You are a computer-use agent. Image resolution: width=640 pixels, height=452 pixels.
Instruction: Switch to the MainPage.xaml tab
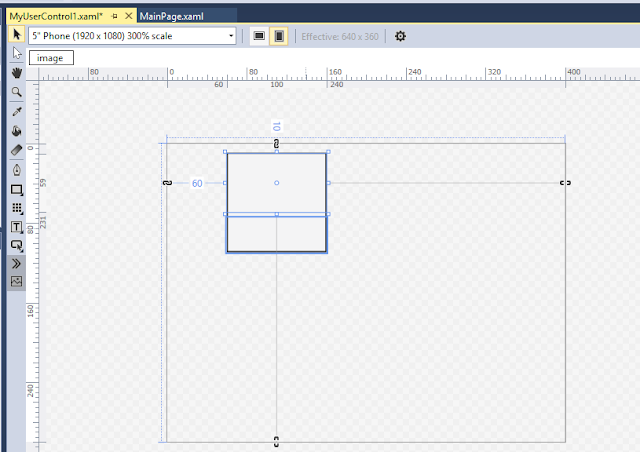(171, 16)
